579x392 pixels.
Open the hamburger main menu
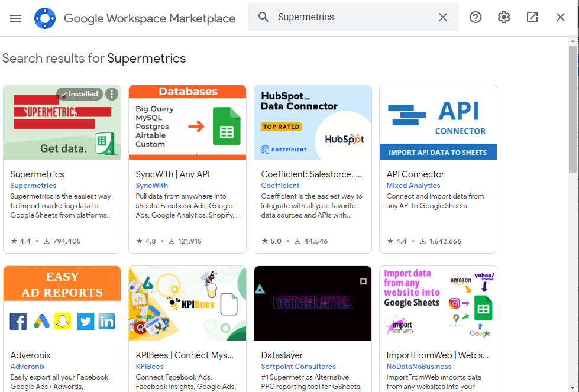[x=15, y=18]
